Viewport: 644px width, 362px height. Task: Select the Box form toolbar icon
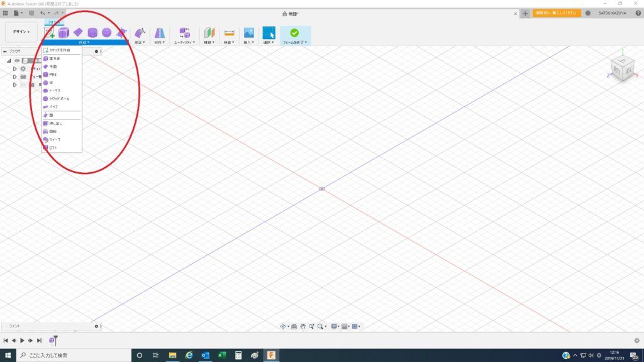coord(64,33)
